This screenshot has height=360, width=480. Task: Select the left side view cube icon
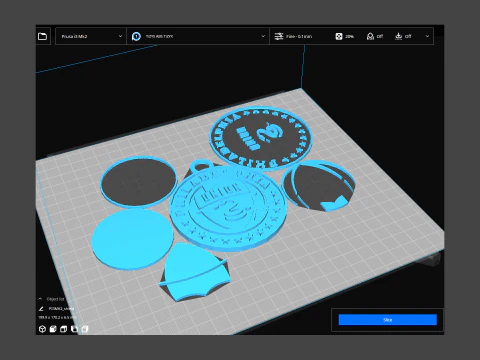[x=74, y=329]
